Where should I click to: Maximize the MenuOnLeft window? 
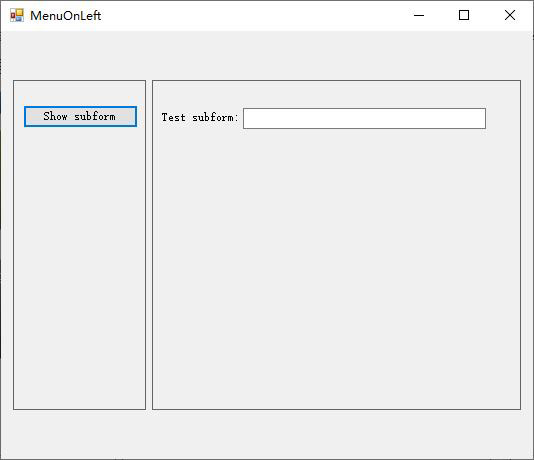(464, 15)
